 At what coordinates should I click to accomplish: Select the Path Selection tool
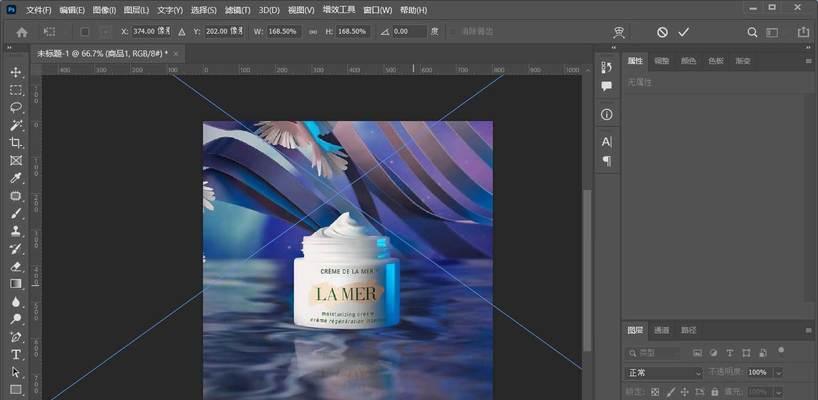16,372
